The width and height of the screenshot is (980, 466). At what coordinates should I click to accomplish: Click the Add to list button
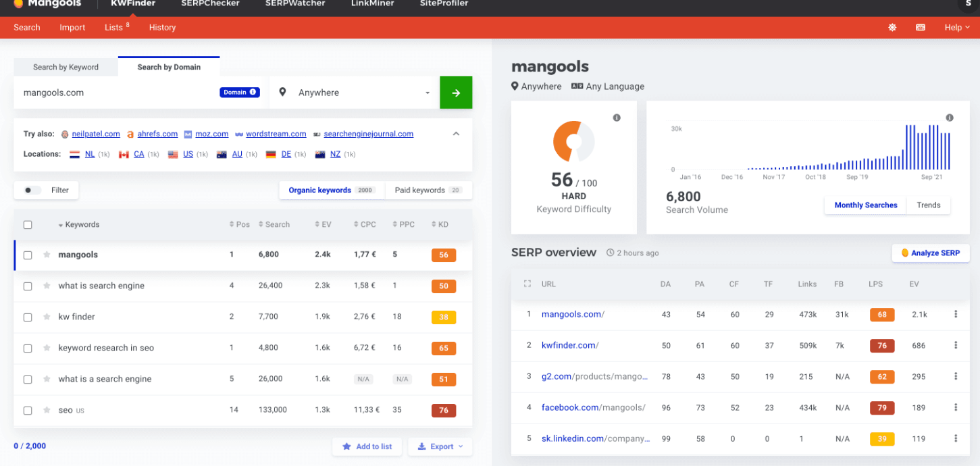(x=367, y=446)
